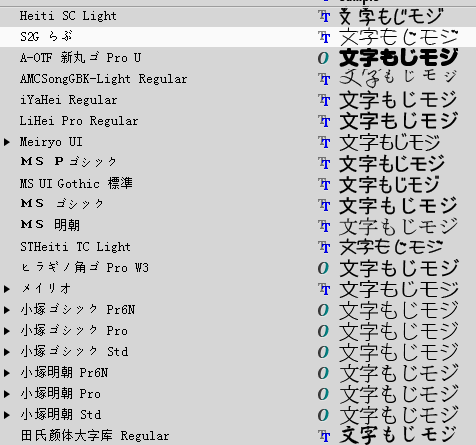The height and width of the screenshot is (445, 476).
Task: Click the OpenType icon beside 小塚明朝 Std
Action: click(x=323, y=415)
